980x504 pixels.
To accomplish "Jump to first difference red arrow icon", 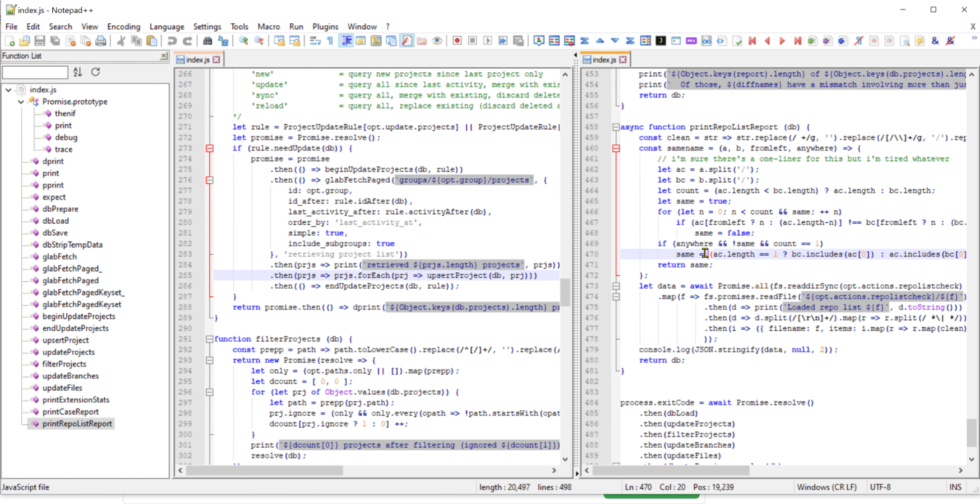I will (752, 41).
